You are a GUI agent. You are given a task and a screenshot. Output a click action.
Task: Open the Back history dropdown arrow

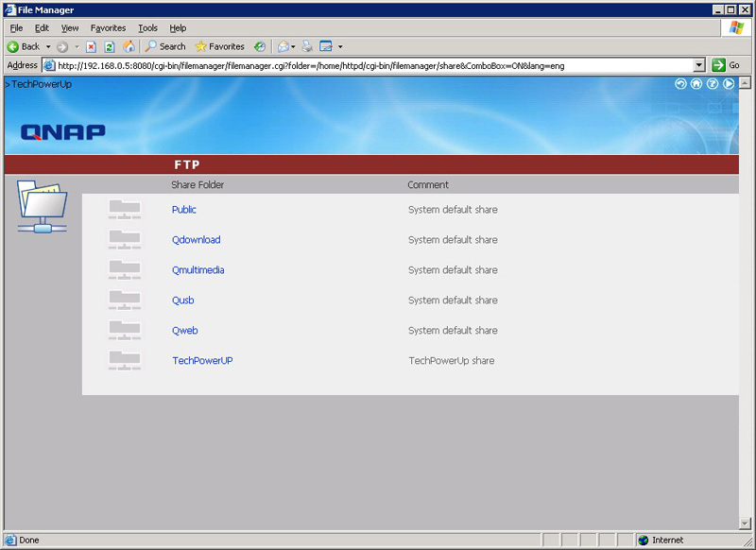[48, 46]
